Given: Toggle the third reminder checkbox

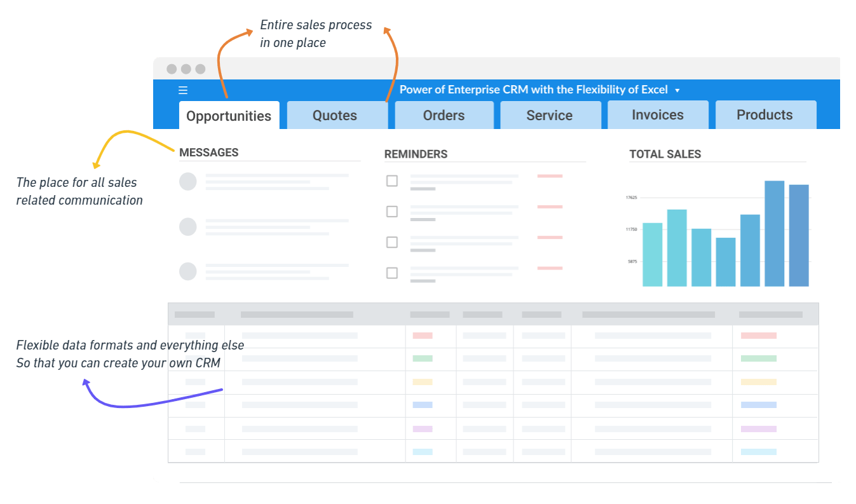Looking at the screenshot, I should click(392, 242).
